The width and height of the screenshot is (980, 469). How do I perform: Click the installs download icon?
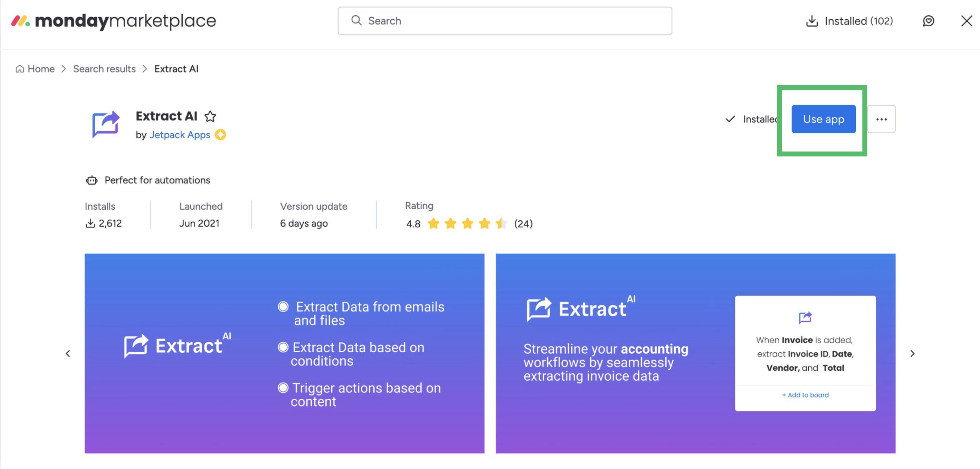click(90, 224)
